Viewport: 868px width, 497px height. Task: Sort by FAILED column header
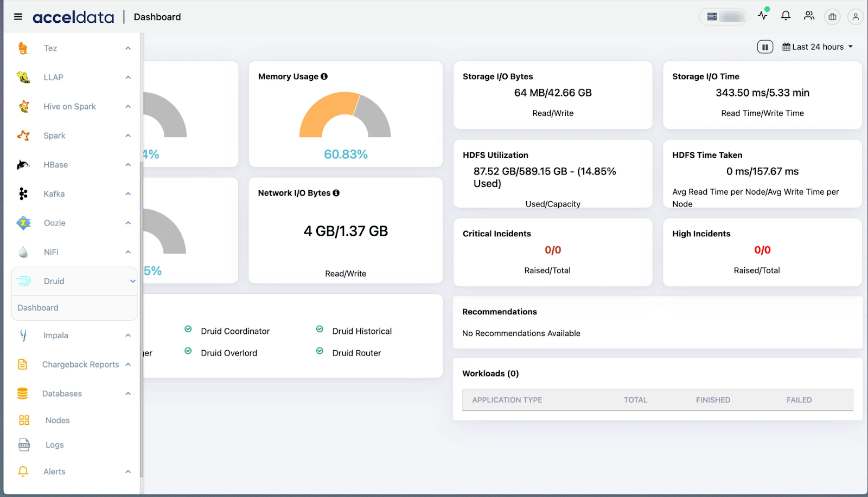(799, 400)
